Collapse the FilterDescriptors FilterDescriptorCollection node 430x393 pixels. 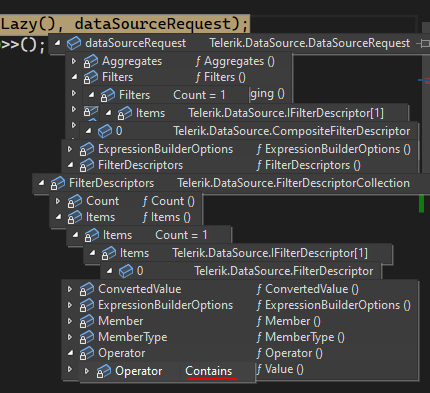[x=42, y=183]
